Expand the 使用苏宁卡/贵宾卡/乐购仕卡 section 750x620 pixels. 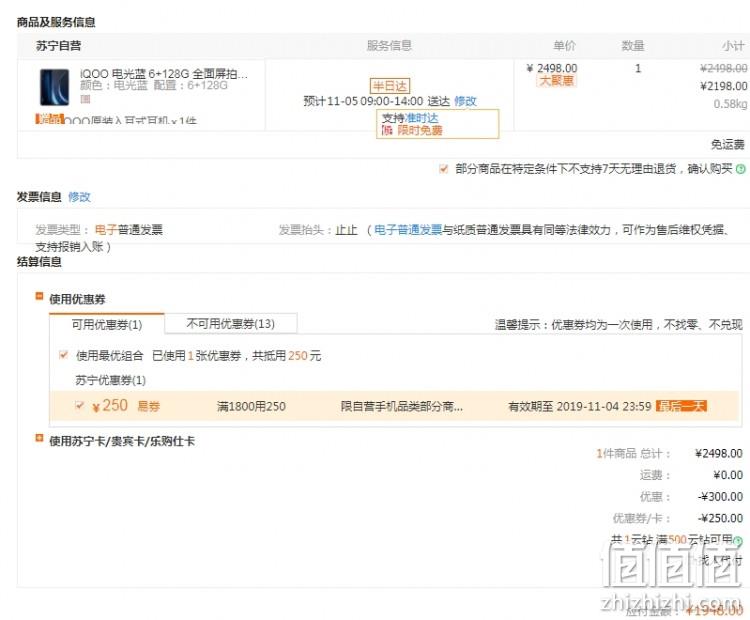(39, 438)
